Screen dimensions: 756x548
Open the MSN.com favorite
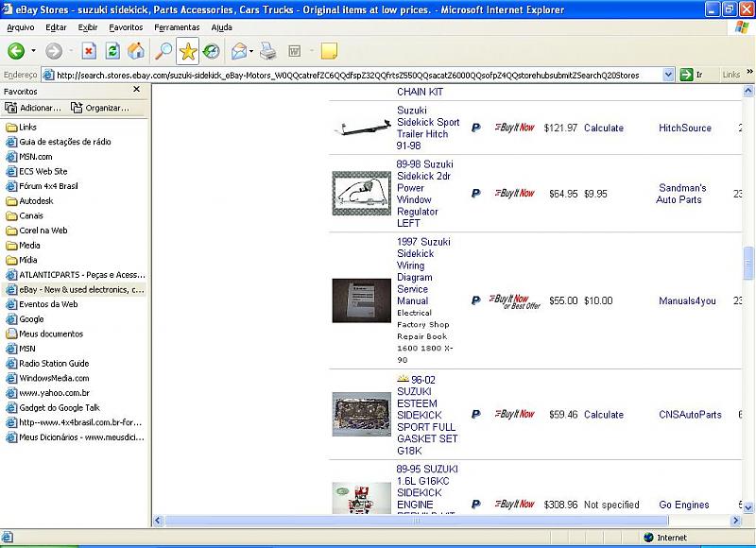click(x=29, y=157)
